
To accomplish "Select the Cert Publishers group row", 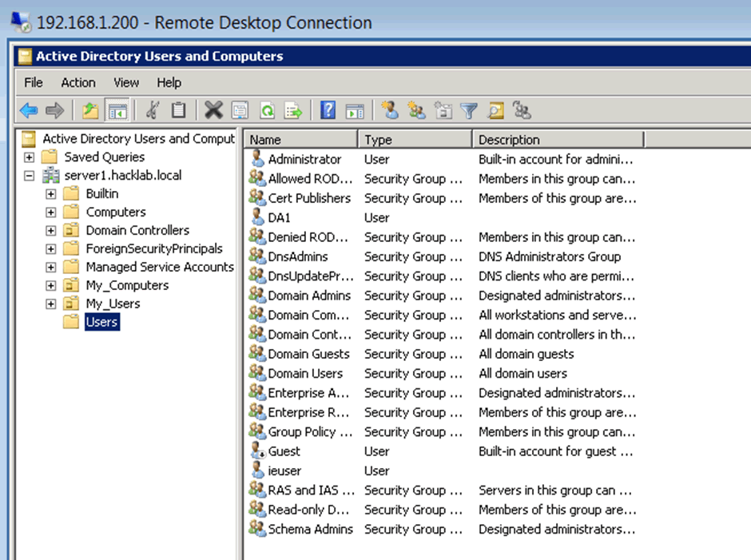I will [443, 198].
